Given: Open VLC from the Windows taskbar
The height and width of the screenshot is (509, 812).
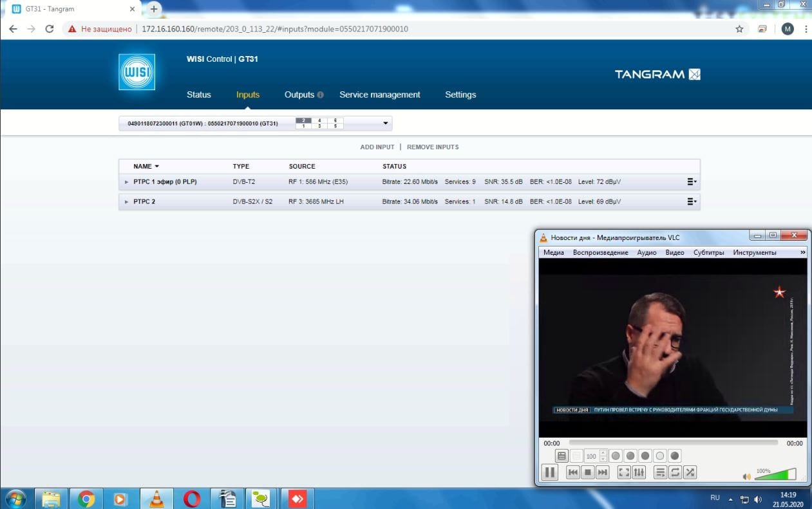Looking at the screenshot, I should click(x=155, y=499).
